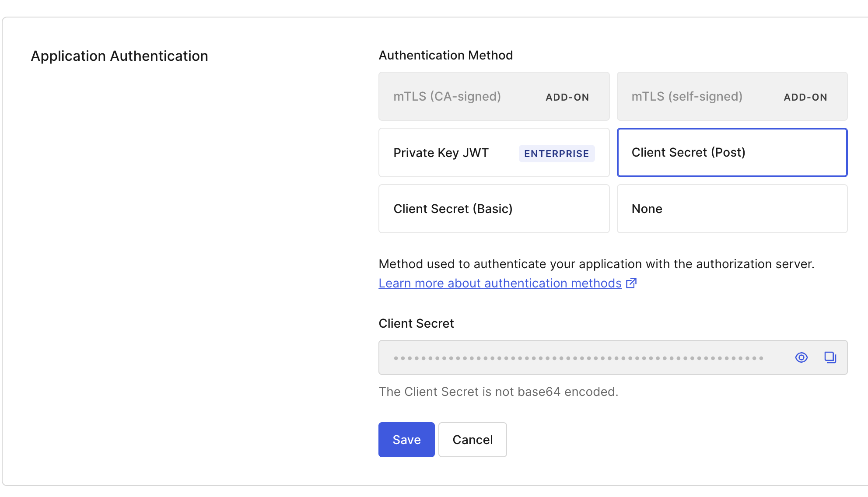Click the Authentication Method label

click(446, 55)
